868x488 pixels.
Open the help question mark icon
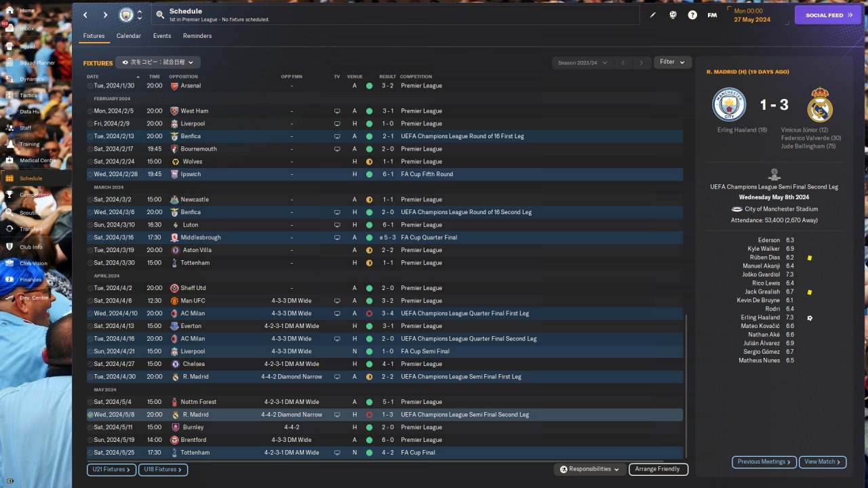692,15
